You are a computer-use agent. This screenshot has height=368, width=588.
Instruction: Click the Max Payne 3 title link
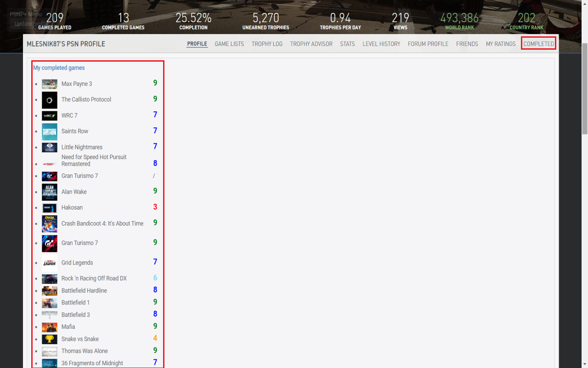click(x=77, y=84)
